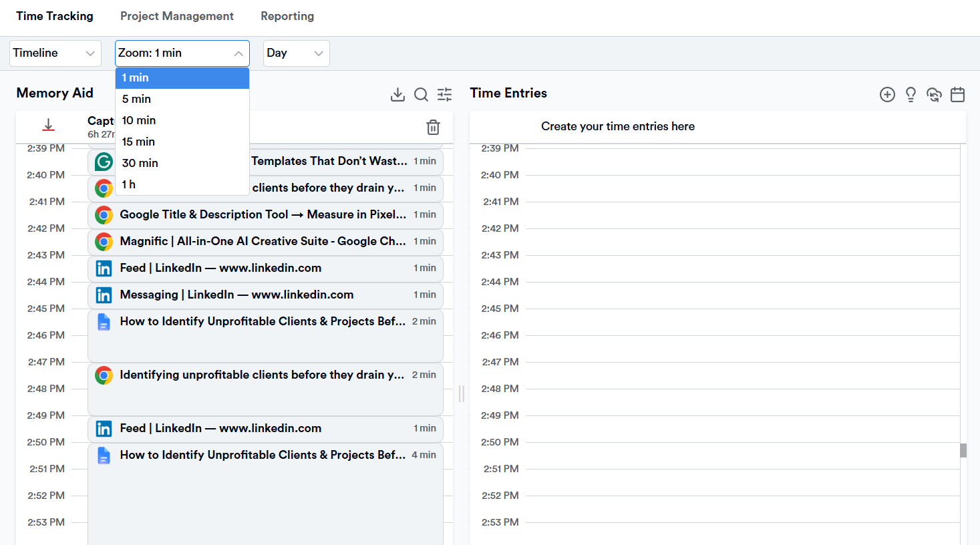This screenshot has height=545, width=980.
Task: Click Chrome icon on Google Title & Description entry
Action: [104, 214]
